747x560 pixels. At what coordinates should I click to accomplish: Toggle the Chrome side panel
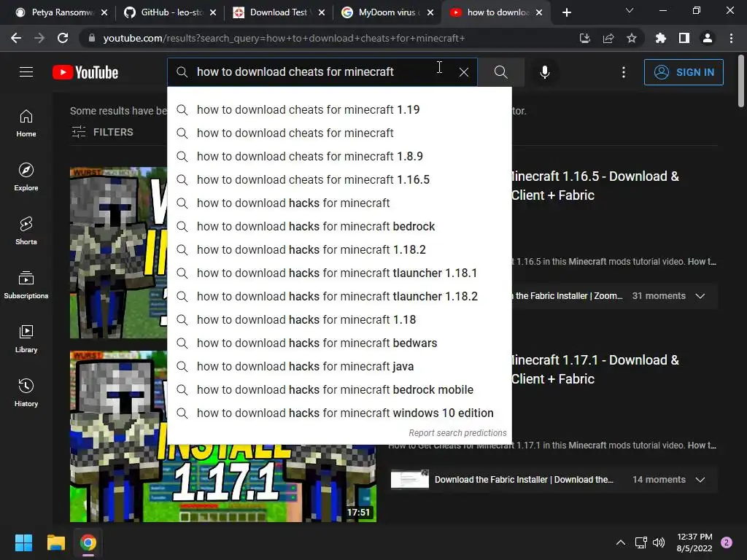[x=684, y=38]
